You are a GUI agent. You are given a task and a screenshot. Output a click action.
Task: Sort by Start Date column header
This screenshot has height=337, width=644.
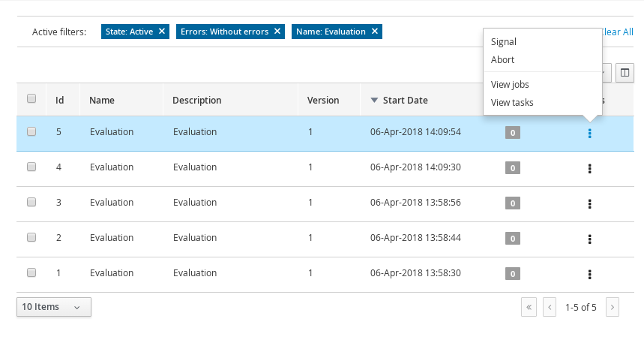point(405,100)
